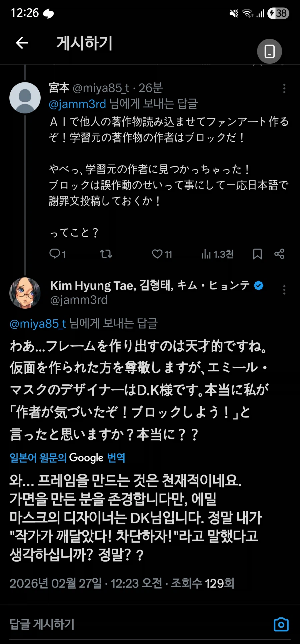Screen dimensions: 300x644
Task: Retweet 宮本's post
Action: [x=106, y=254]
